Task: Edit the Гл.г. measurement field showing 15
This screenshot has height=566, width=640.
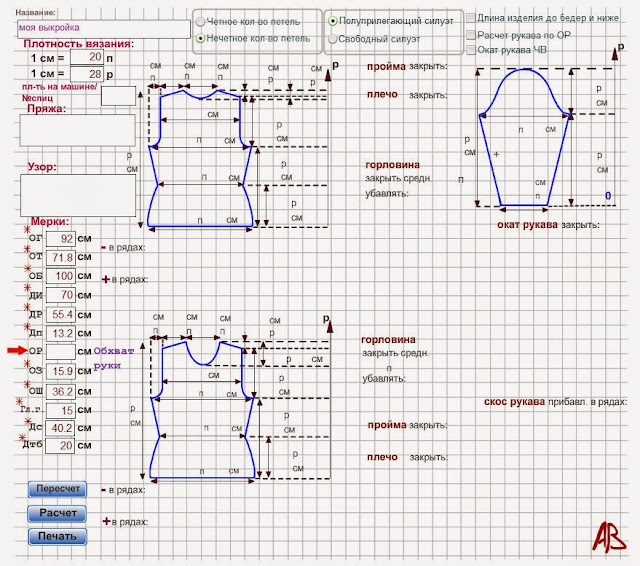Action: click(x=61, y=411)
